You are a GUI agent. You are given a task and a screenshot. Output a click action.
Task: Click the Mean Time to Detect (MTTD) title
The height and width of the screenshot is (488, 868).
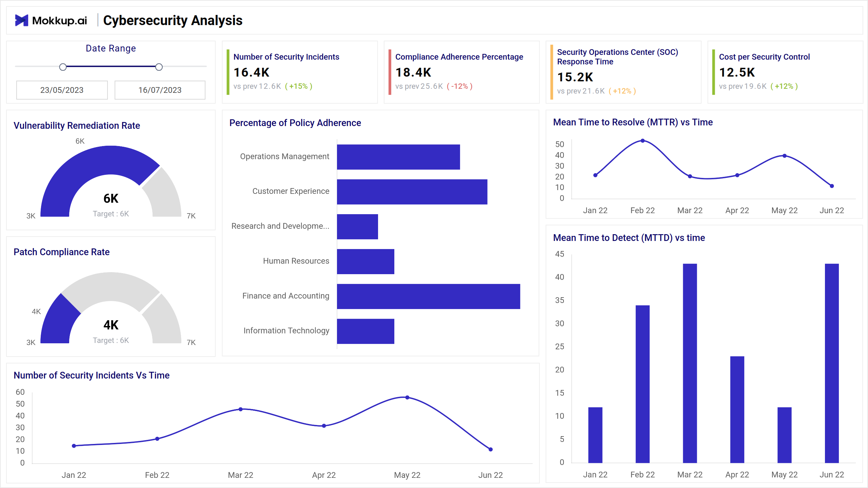tap(629, 238)
